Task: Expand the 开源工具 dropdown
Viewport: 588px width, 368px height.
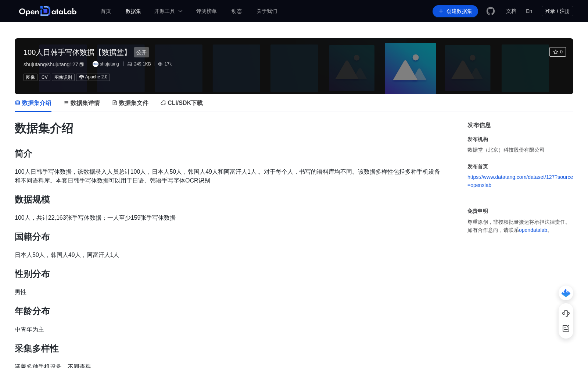Action: 168,11
